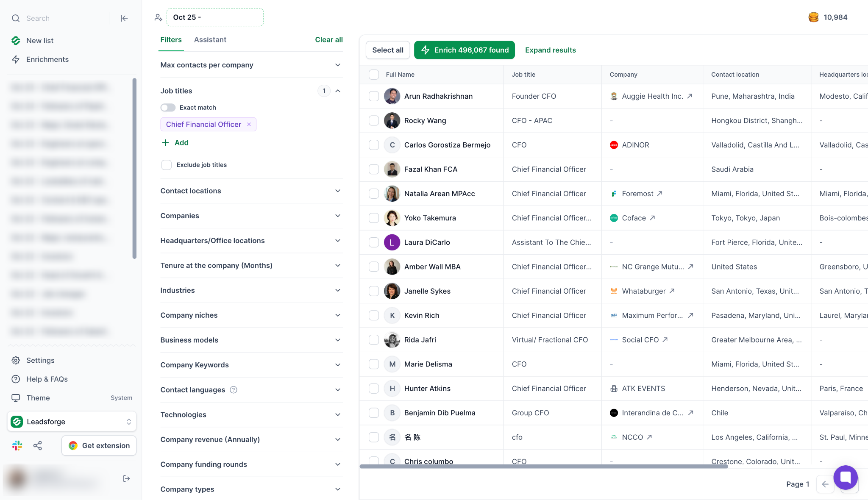Open the chat support bubble
This screenshot has height=500, width=868.
[846, 477]
